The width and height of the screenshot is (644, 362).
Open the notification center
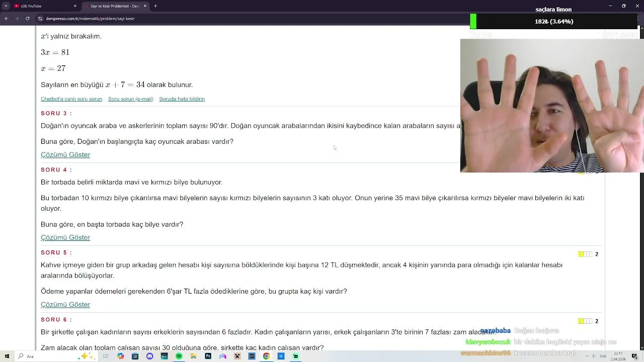coord(634,356)
